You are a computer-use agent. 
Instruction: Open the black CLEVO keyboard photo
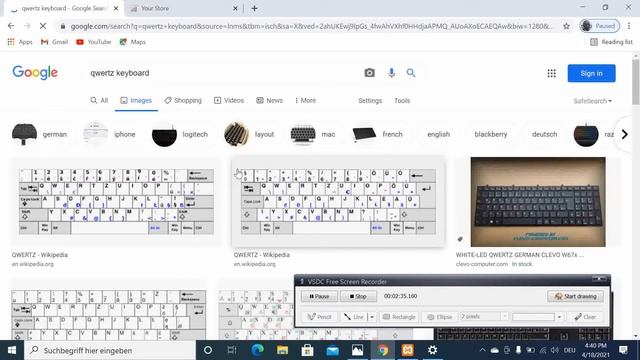538,202
